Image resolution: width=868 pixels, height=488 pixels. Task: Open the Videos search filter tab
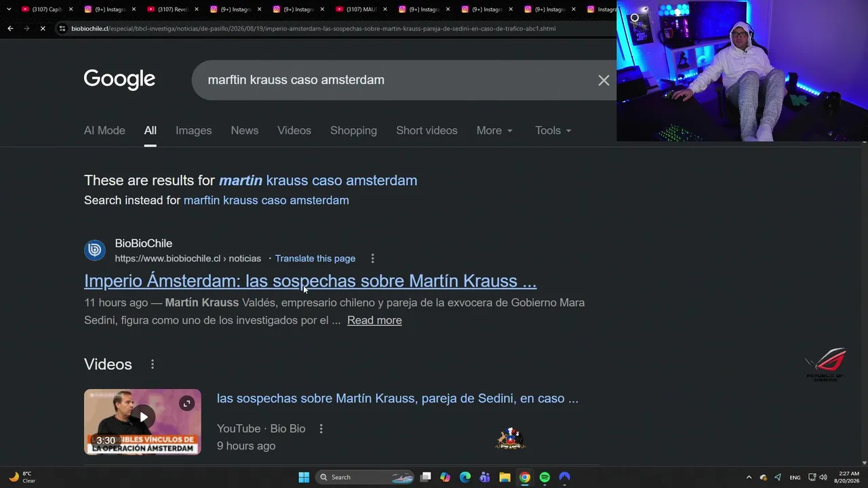294,131
